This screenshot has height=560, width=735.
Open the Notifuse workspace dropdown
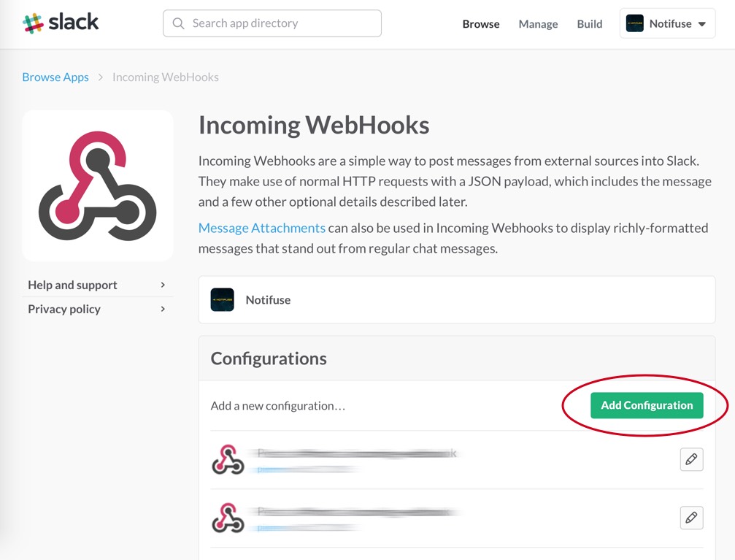tap(668, 23)
